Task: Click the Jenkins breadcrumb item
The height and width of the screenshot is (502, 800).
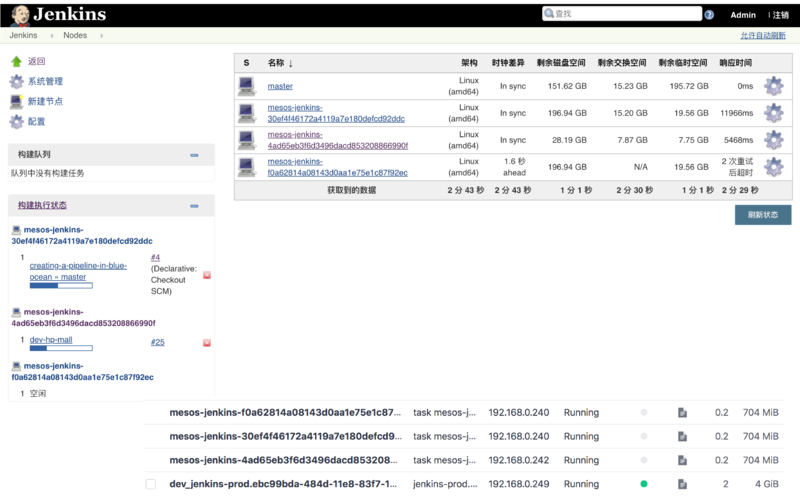Action: (x=23, y=36)
